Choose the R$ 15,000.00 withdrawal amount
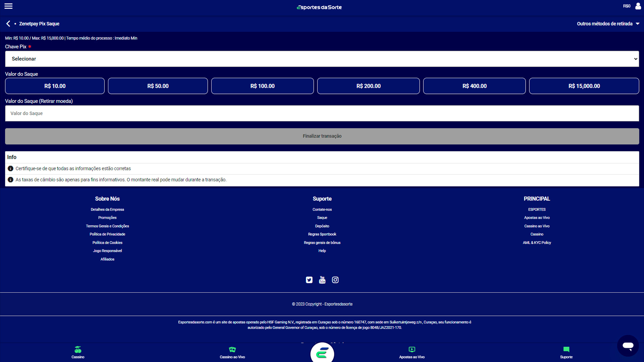 coord(584,86)
